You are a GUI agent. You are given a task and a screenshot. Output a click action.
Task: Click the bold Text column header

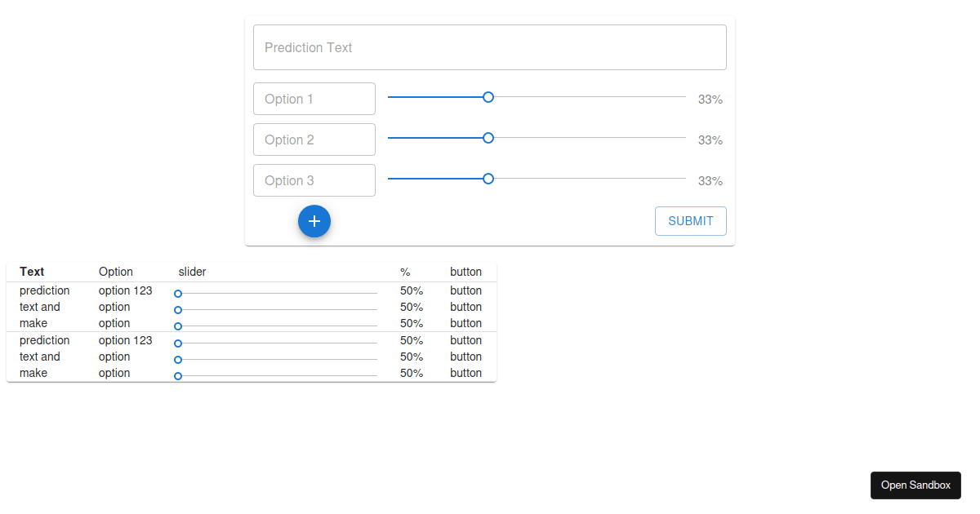pyautogui.click(x=32, y=272)
